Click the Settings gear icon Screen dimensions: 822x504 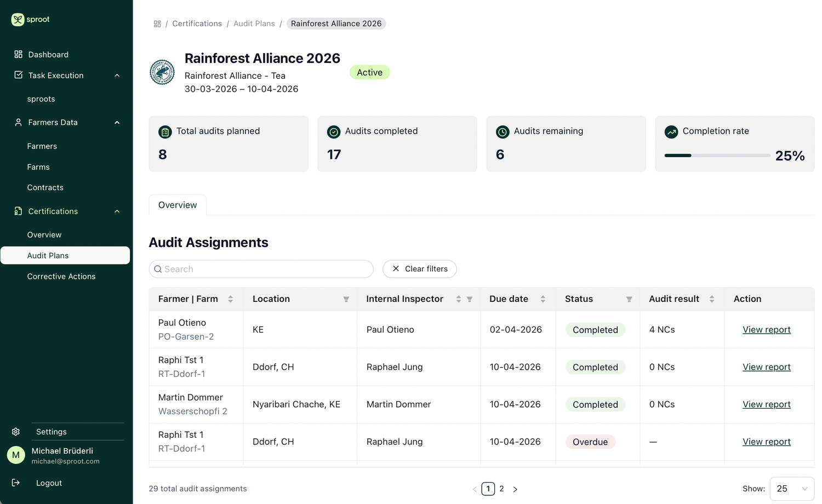click(x=16, y=432)
